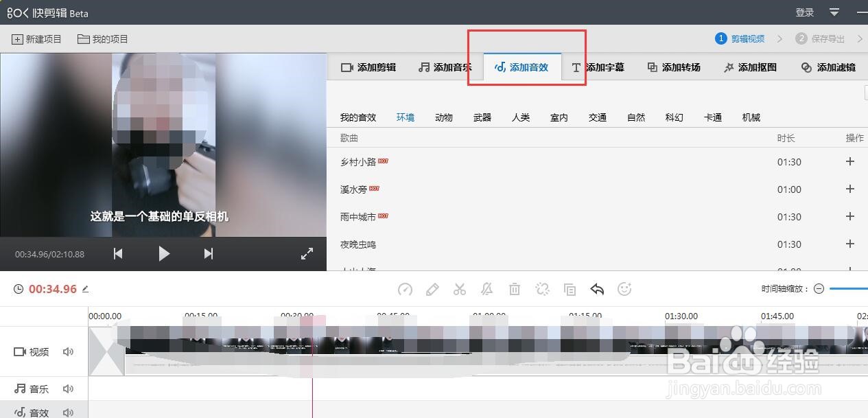Open the 添加音乐 tab
868x418 pixels.
click(445, 67)
